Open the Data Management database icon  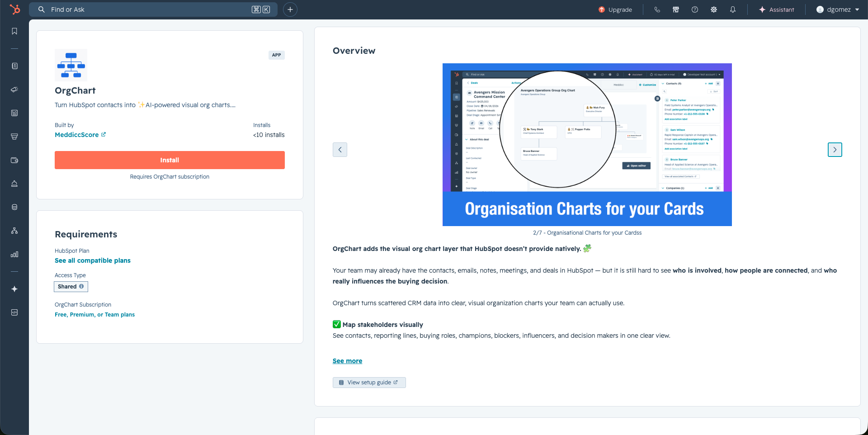(14, 207)
